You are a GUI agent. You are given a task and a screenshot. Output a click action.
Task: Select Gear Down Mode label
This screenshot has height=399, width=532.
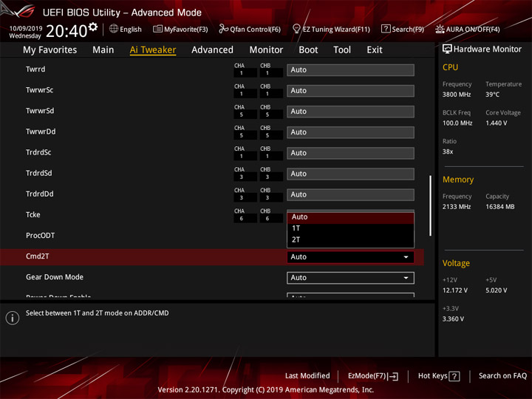coord(55,277)
